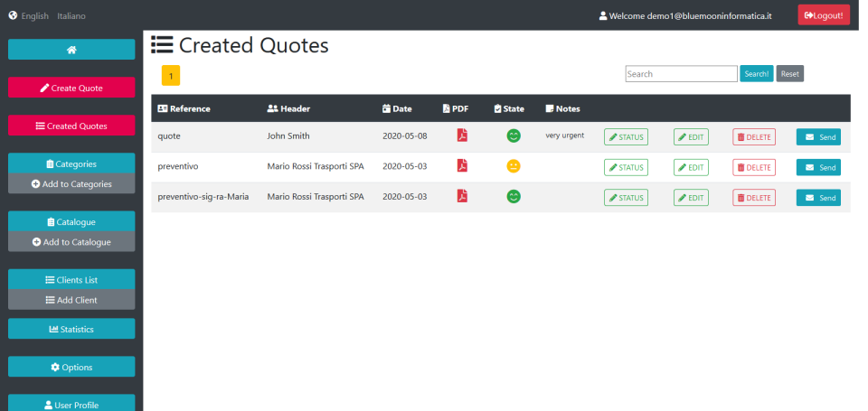868x411 pixels.
Task: Delete the 'preventivo' row
Action: pyautogui.click(x=754, y=167)
